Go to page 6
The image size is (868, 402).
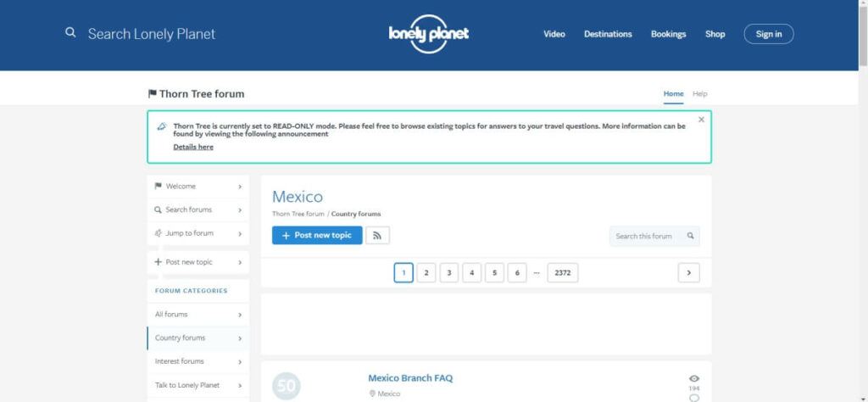pos(517,272)
